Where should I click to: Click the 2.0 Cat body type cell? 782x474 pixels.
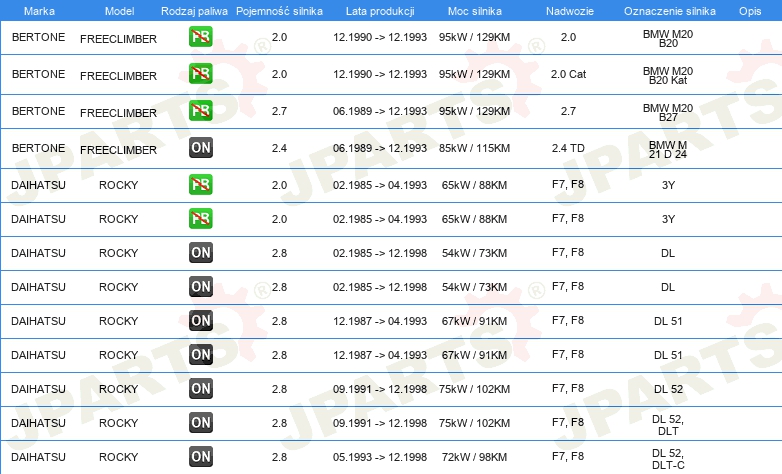(x=568, y=74)
